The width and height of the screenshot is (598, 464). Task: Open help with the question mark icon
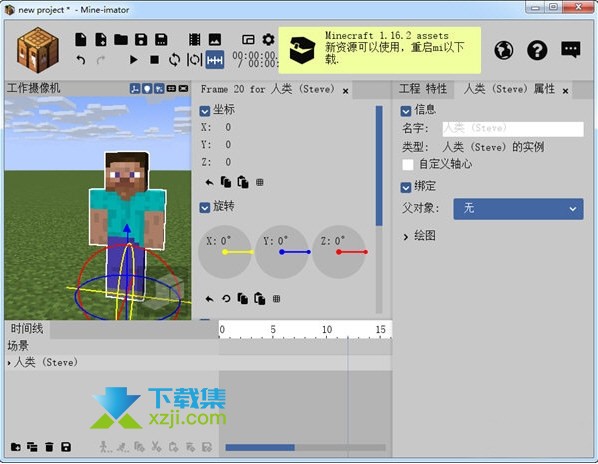point(537,50)
